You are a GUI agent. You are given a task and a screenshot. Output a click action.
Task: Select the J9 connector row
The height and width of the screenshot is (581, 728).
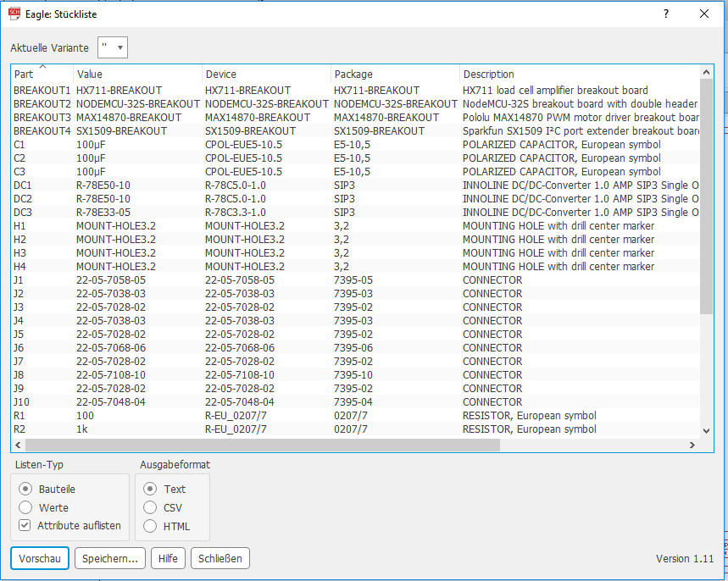[x=355, y=389]
